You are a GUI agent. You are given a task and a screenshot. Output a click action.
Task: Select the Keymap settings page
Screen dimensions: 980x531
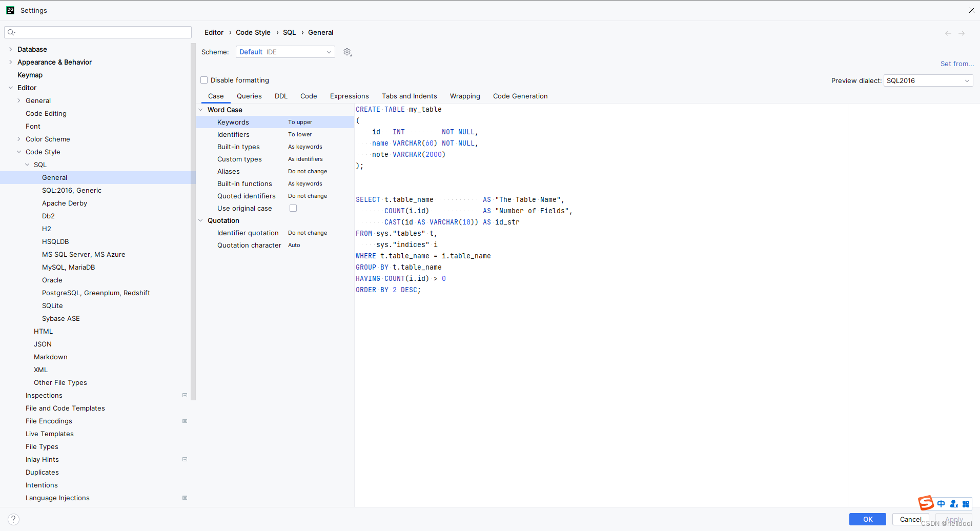30,75
